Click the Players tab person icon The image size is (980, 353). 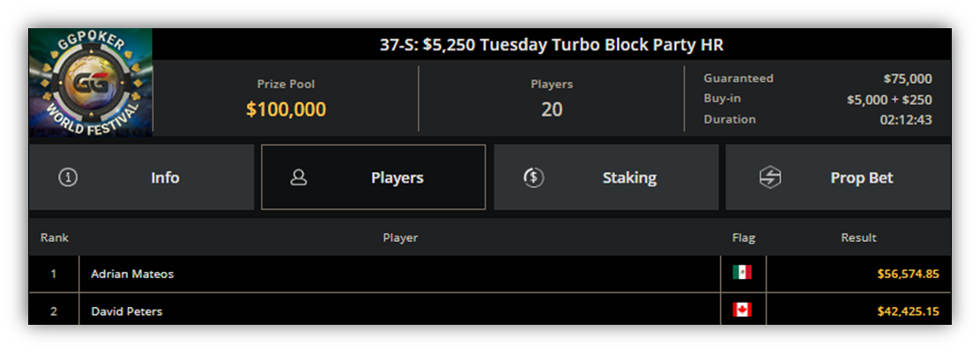pyautogui.click(x=299, y=177)
